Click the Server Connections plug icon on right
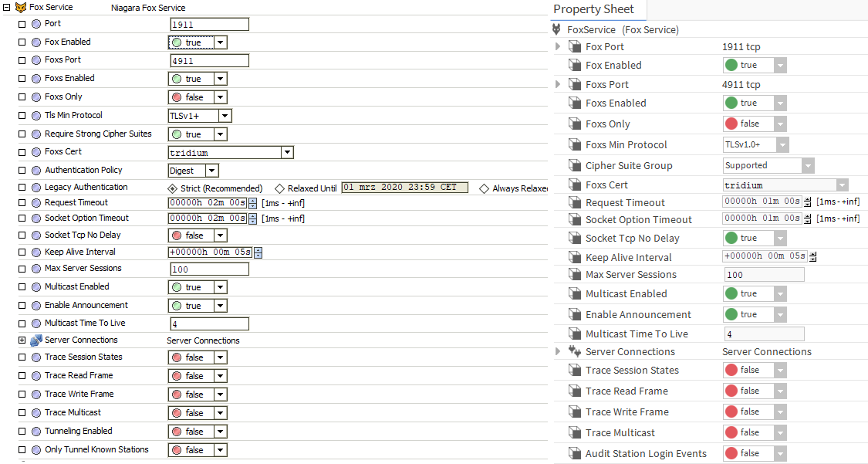Screen dimensions: 868x464 (x=574, y=351)
